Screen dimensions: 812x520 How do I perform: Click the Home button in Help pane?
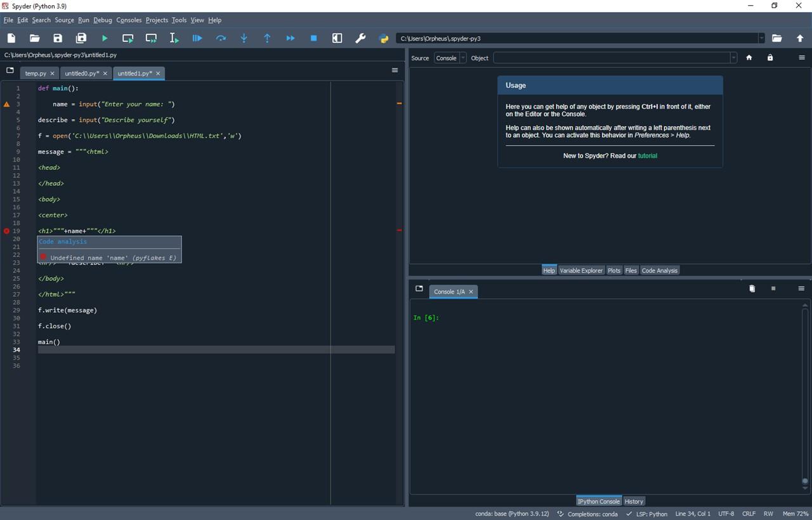tap(749, 58)
